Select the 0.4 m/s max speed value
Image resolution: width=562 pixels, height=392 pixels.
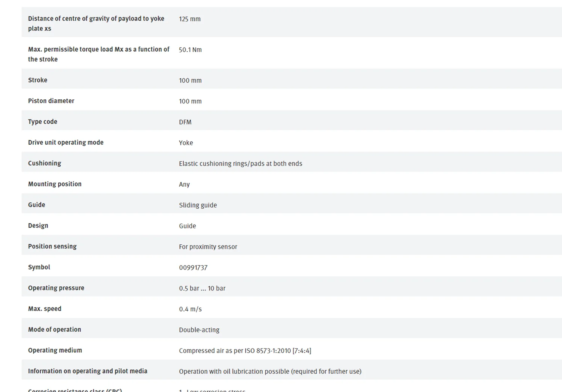click(190, 309)
